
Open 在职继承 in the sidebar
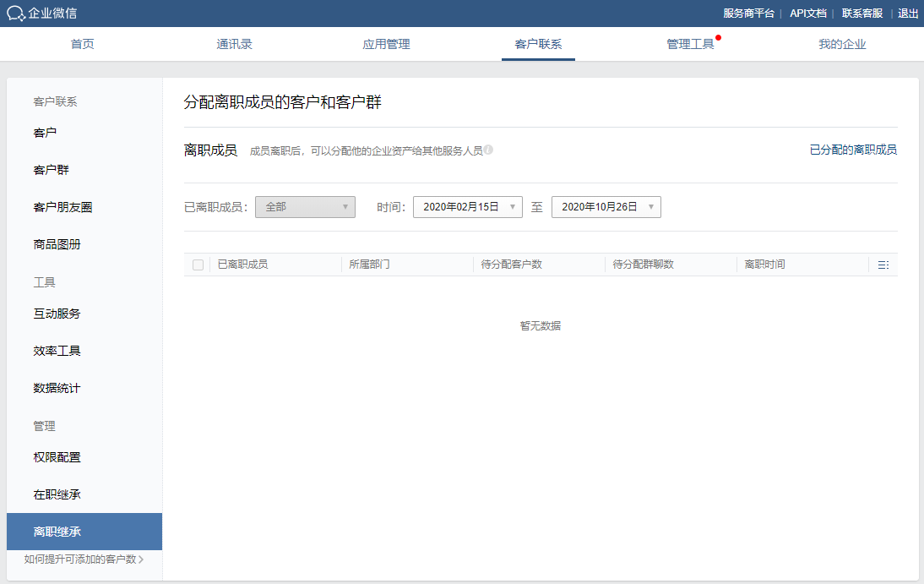coord(57,494)
